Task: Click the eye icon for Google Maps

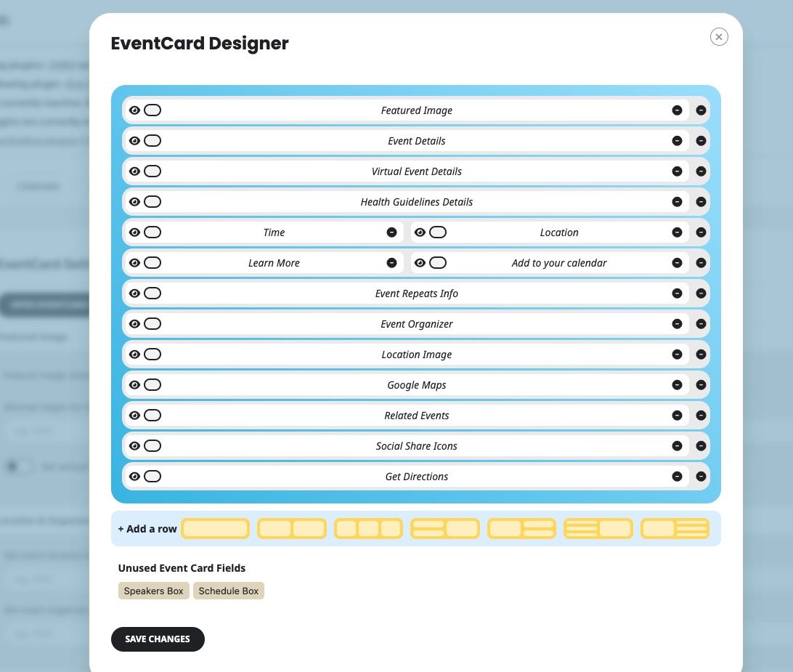Action: tap(134, 385)
